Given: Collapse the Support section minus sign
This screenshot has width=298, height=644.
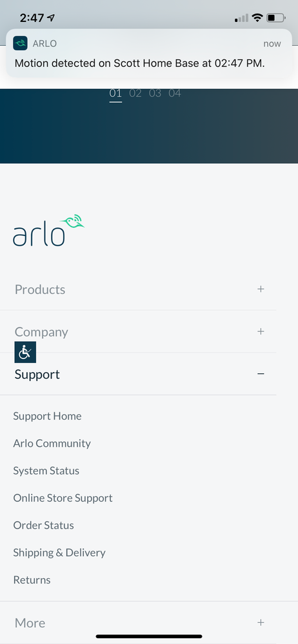Looking at the screenshot, I should [261, 374].
